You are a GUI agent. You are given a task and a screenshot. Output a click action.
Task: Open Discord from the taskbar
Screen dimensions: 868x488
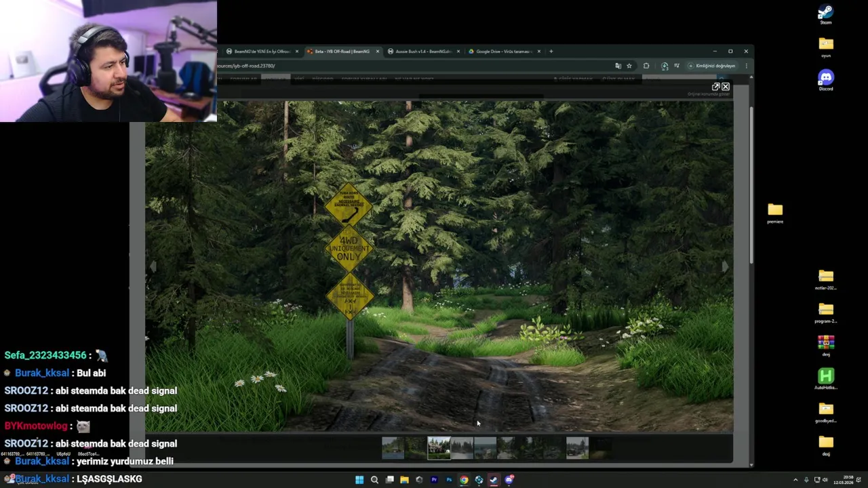click(x=509, y=480)
